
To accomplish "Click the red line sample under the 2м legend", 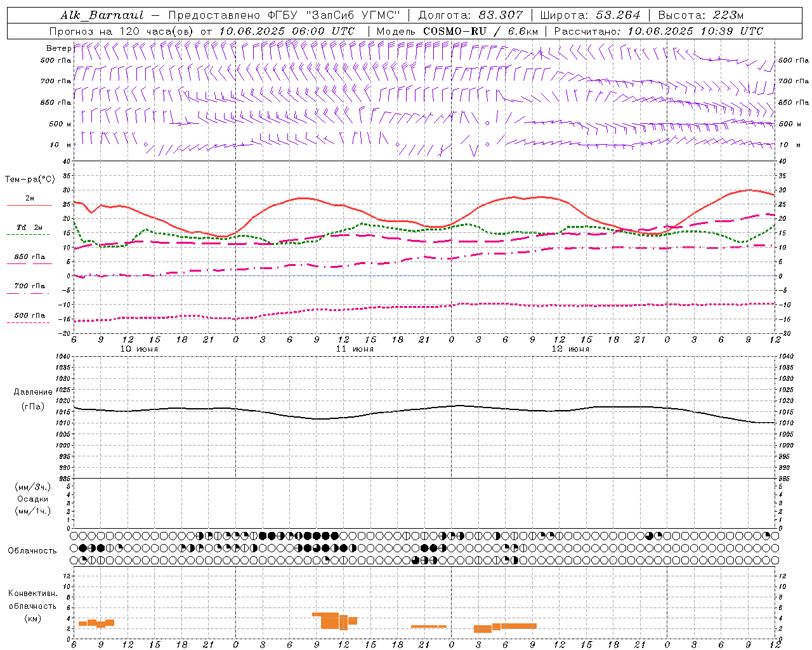I will click(x=29, y=206).
